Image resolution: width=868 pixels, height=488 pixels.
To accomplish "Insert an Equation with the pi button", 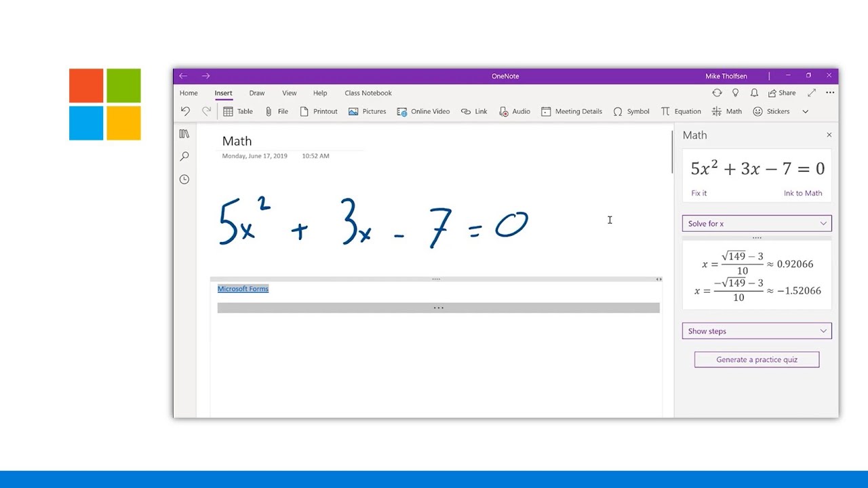I will coord(681,111).
